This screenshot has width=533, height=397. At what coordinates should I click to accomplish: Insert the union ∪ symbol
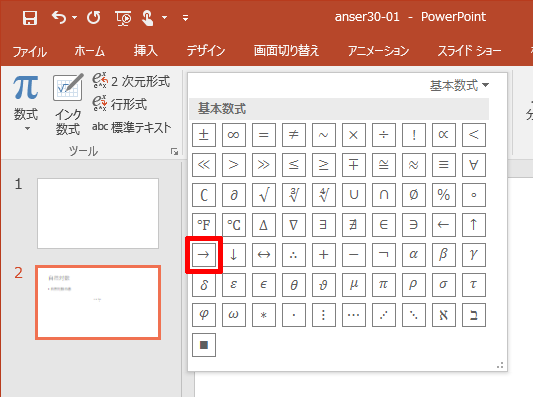click(354, 195)
